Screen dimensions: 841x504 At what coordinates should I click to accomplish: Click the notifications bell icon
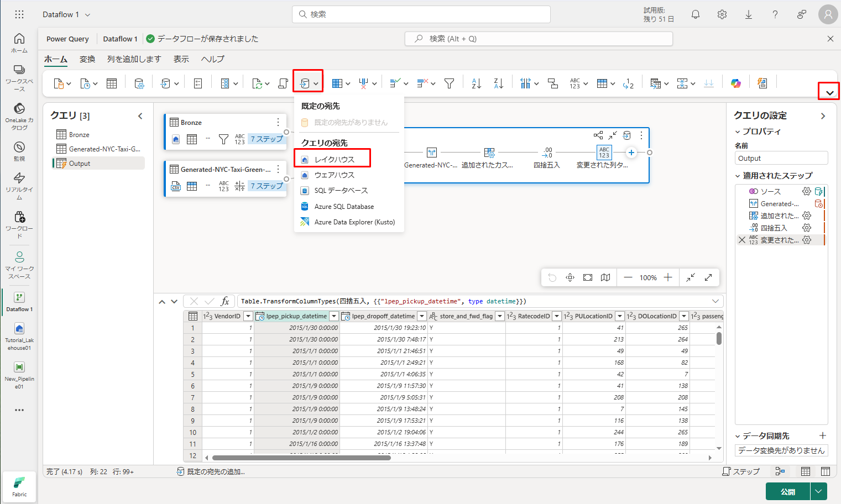696,15
